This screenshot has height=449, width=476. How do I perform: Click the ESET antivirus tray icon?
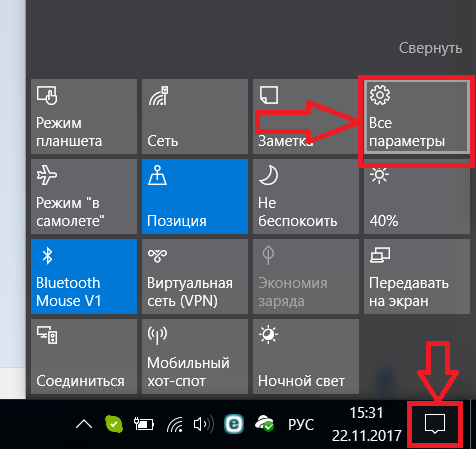234,424
